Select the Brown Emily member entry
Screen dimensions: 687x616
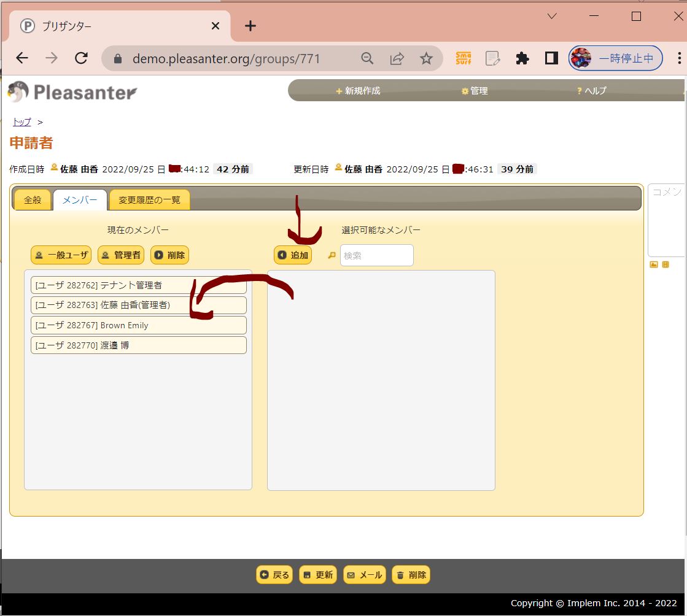pos(138,325)
